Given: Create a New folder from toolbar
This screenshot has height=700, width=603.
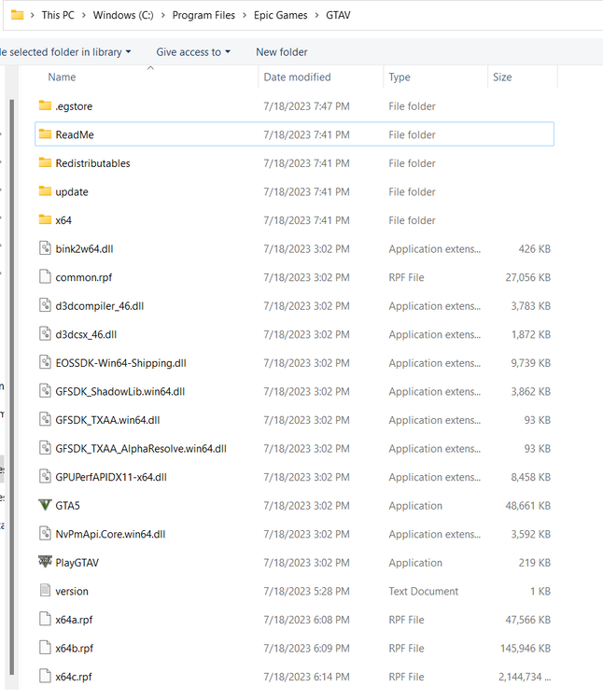Looking at the screenshot, I should click(282, 51).
